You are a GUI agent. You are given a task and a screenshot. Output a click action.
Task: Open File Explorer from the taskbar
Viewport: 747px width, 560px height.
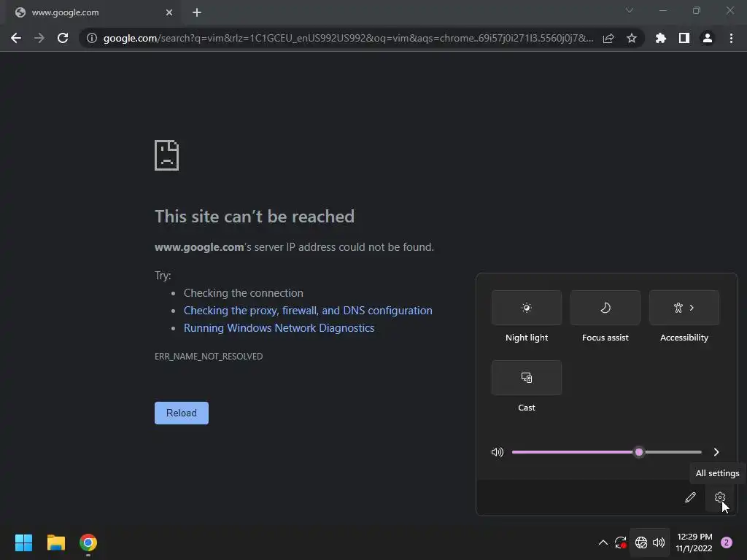55,542
